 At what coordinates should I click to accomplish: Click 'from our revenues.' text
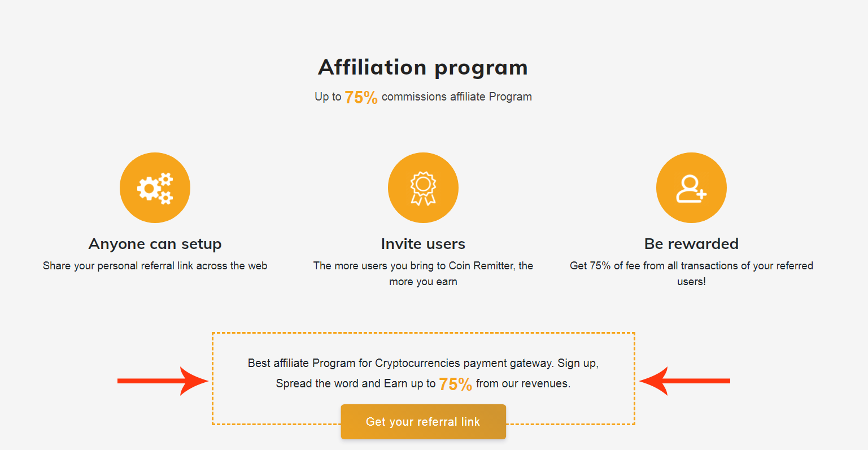524,383
